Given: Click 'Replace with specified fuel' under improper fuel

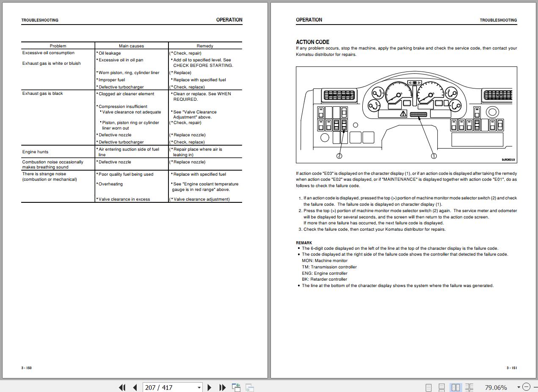Looking at the screenshot, I should (x=199, y=80).
